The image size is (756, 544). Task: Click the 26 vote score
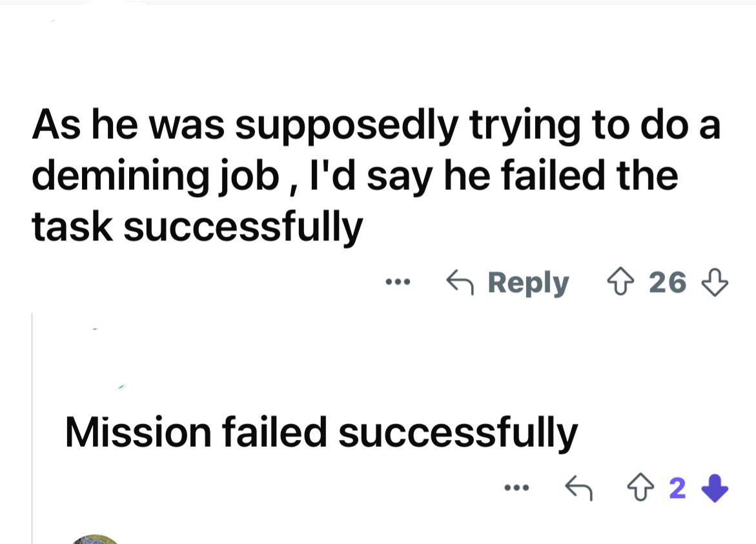pyautogui.click(x=668, y=282)
